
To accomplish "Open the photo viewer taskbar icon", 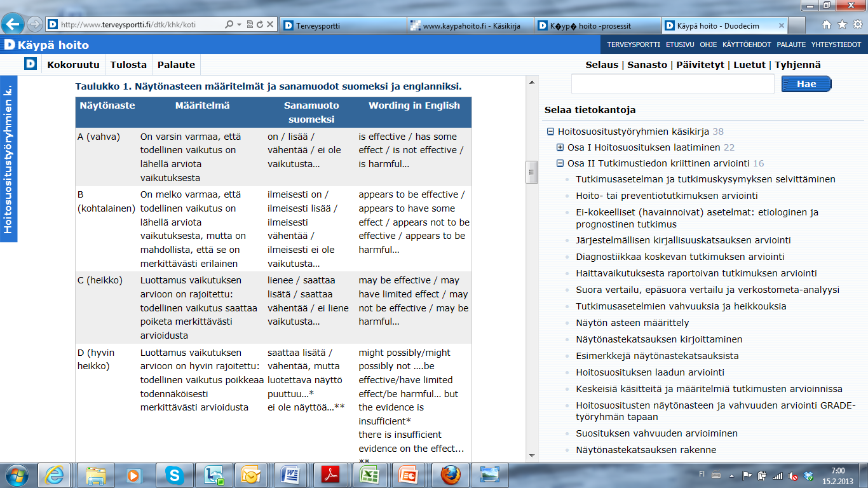I will tap(489, 475).
